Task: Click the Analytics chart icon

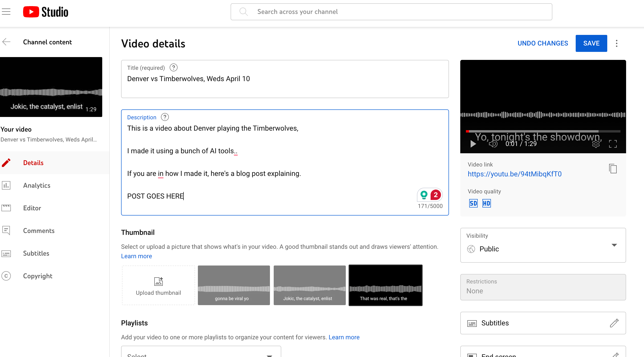Action: pos(6,185)
